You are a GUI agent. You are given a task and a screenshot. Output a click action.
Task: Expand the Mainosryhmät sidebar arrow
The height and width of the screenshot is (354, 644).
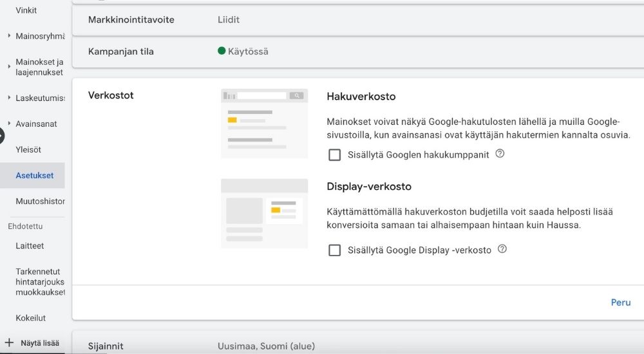point(9,36)
